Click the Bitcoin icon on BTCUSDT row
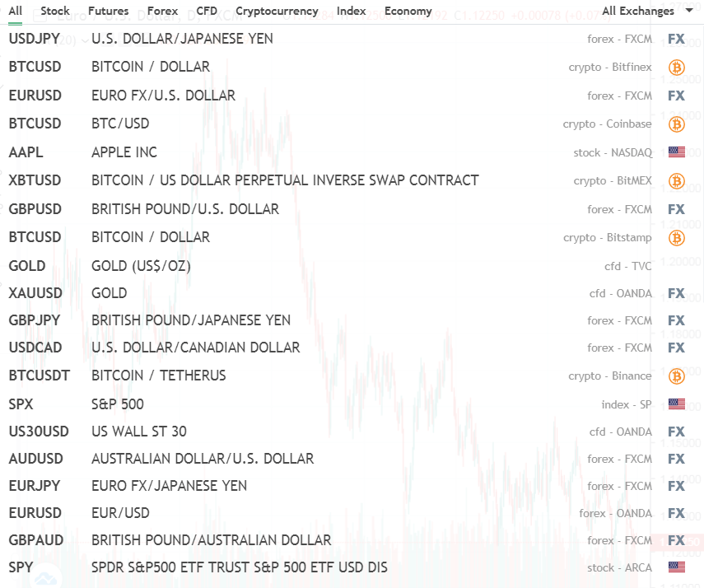 tap(676, 376)
